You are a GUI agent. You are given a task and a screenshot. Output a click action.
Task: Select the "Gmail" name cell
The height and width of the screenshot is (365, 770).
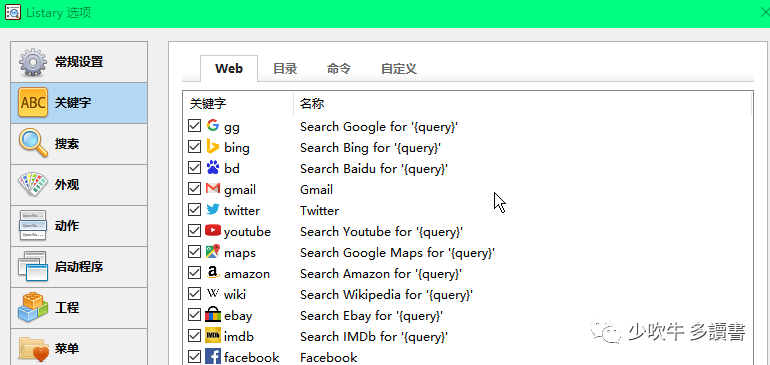pyautogui.click(x=316, y=190)
